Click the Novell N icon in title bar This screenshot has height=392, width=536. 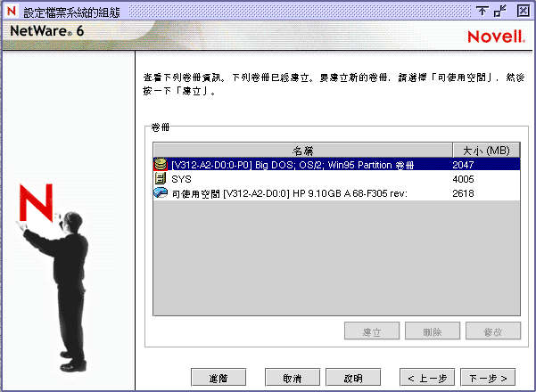click(x=12, y=12)
